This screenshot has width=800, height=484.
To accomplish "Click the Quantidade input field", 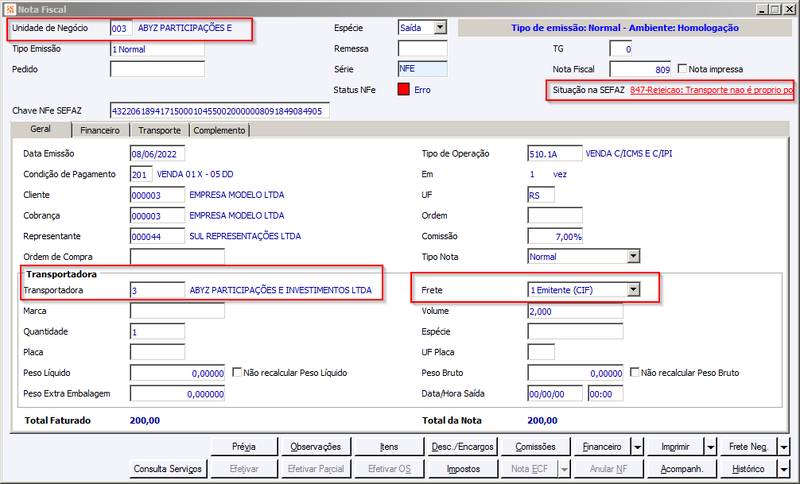I will point(157,332).
